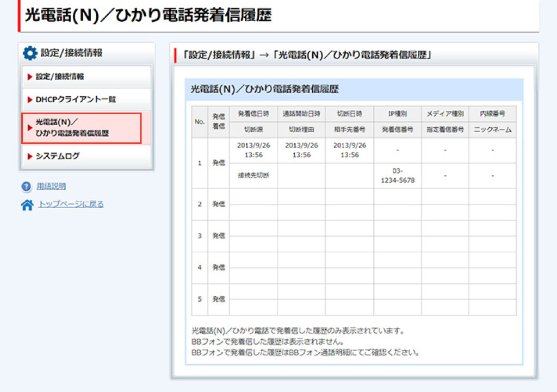Click red arrow beside 光電話(N) menu item
The width and height of the screenshot is (557, 392).
point(30,128)
